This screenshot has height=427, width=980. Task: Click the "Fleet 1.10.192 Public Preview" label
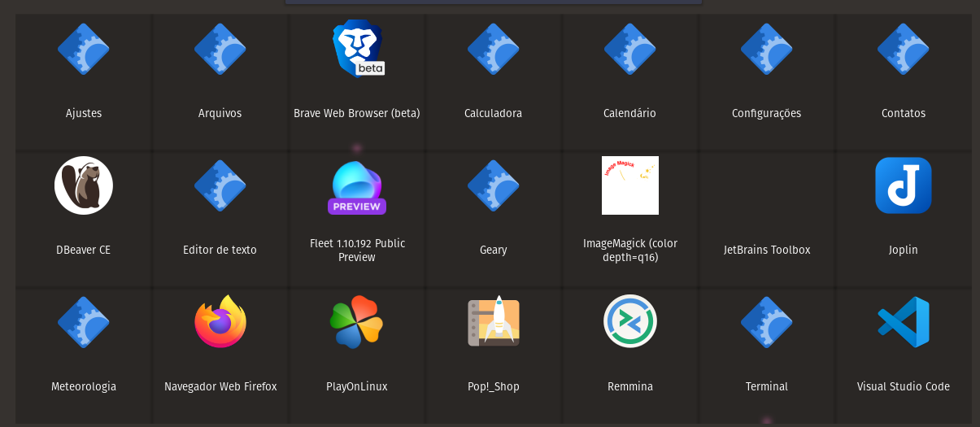coord(357,250)
